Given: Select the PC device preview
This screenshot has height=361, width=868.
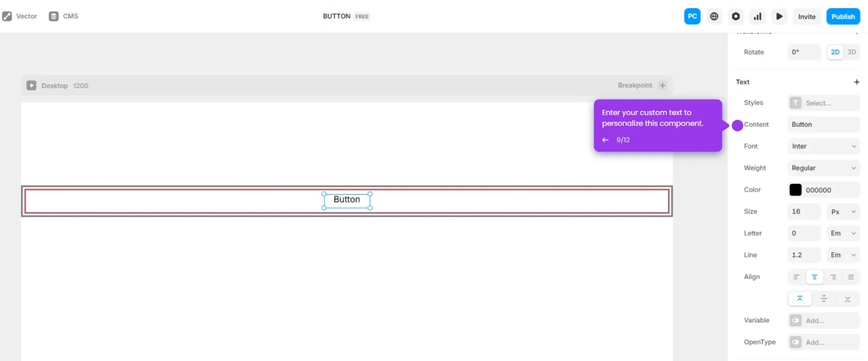Looking at the screenshot, I should pos(692,16).
